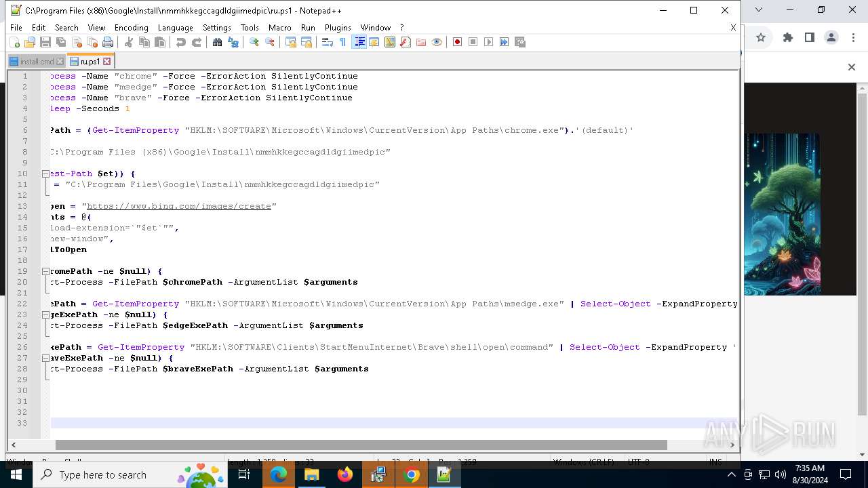
Task: Open the Search menu
Action: pos(66,28)
